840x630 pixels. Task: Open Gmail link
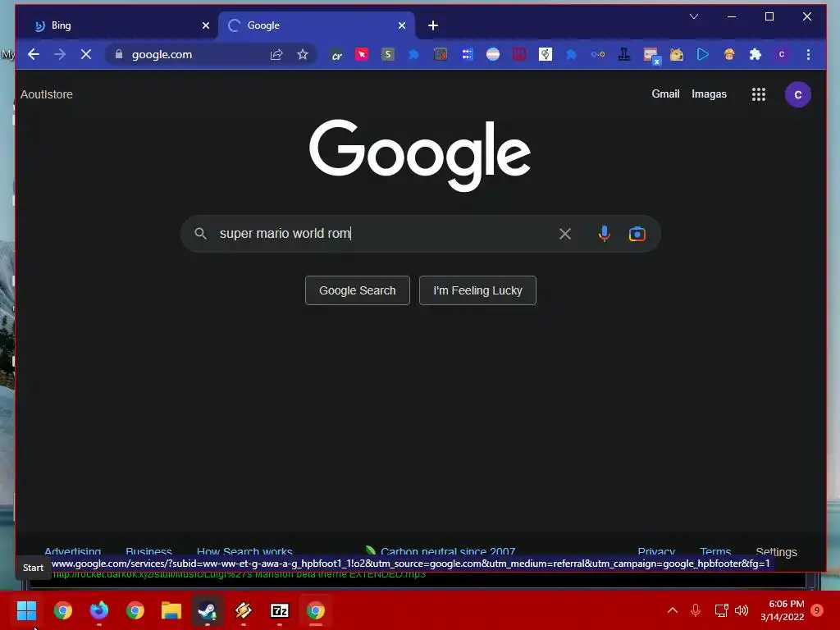[665, 94]
